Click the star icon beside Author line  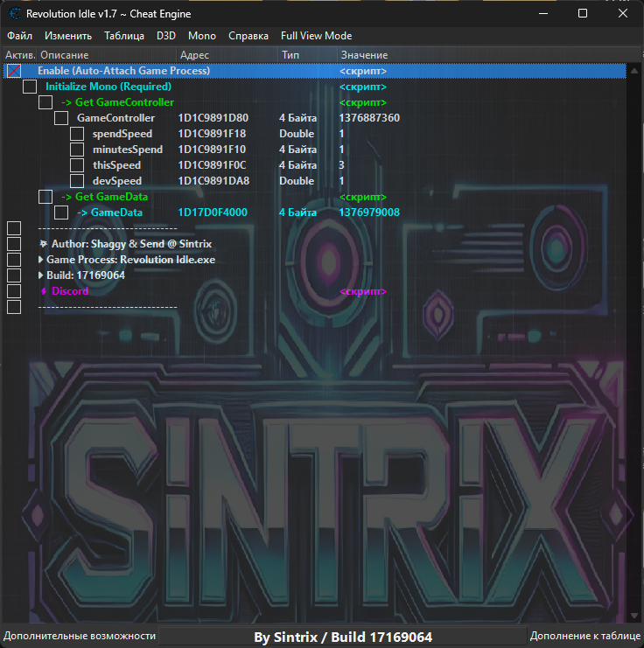43,244
